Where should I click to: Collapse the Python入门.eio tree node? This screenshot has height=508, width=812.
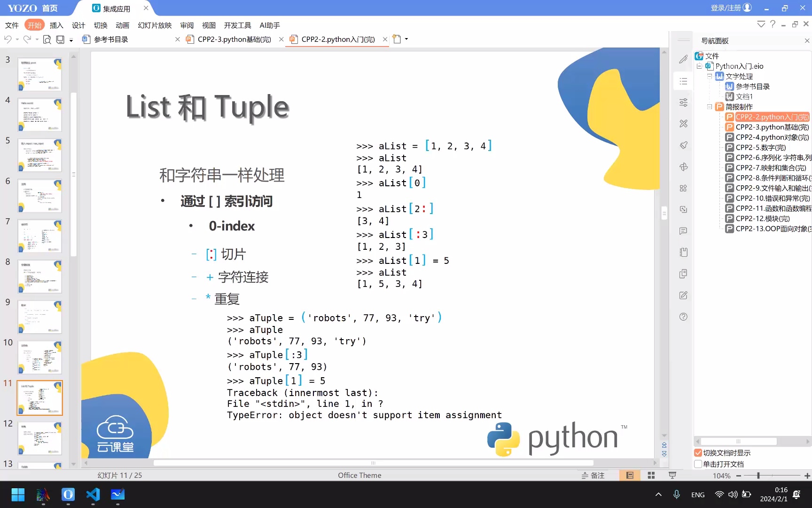pos(699,66)
